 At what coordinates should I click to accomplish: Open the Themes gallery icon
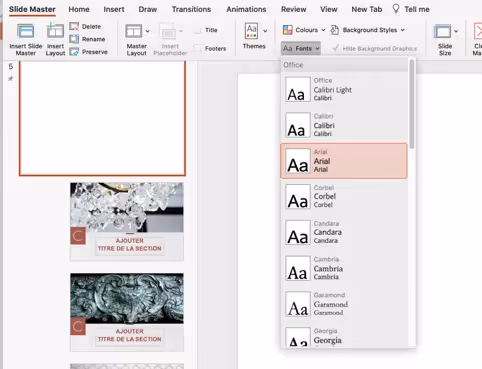[252, 31]
